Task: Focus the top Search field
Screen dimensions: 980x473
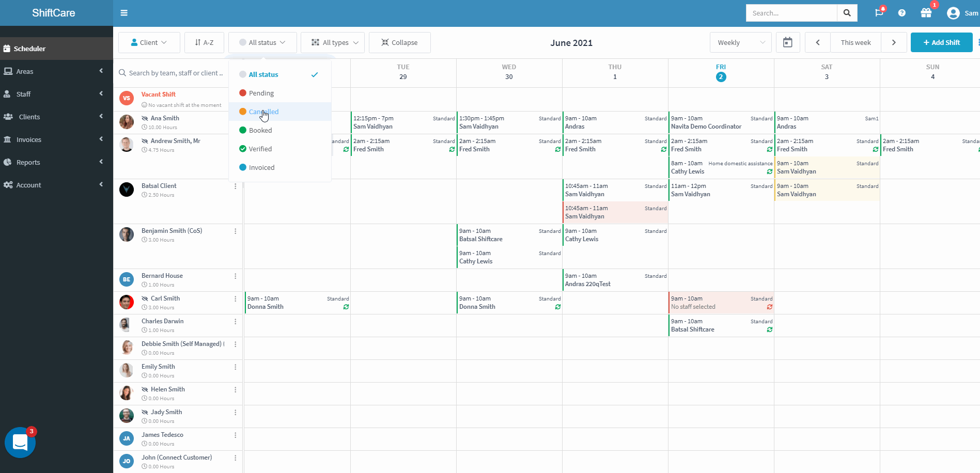Action: [791, 13]
